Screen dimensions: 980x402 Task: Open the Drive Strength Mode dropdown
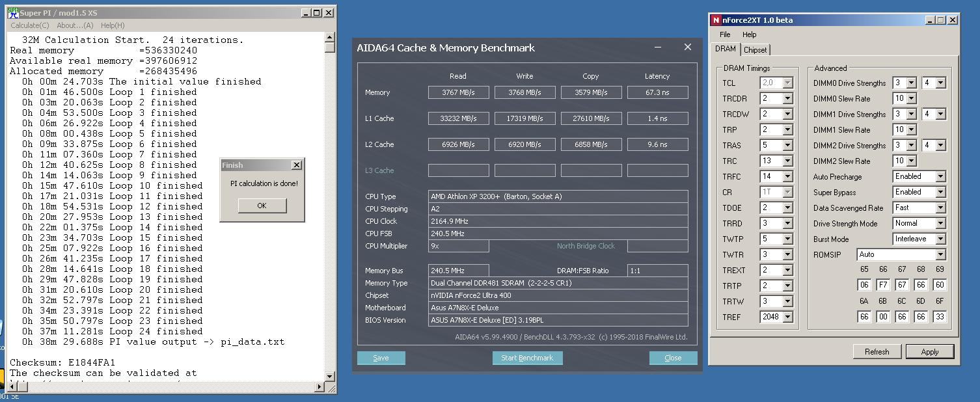pyautogui.click(x=940, y=223)
